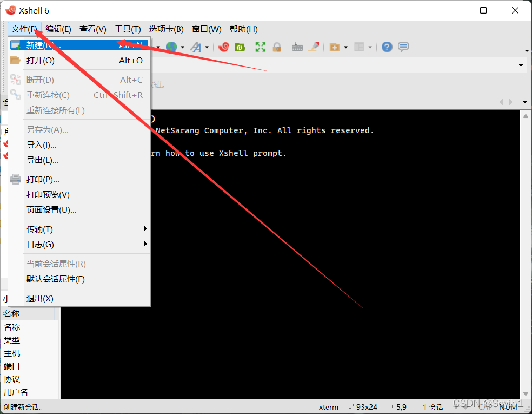Click the next tab arrow
Image resolution: width=532 pixels, height=414 pixels.
coord(510,102)
